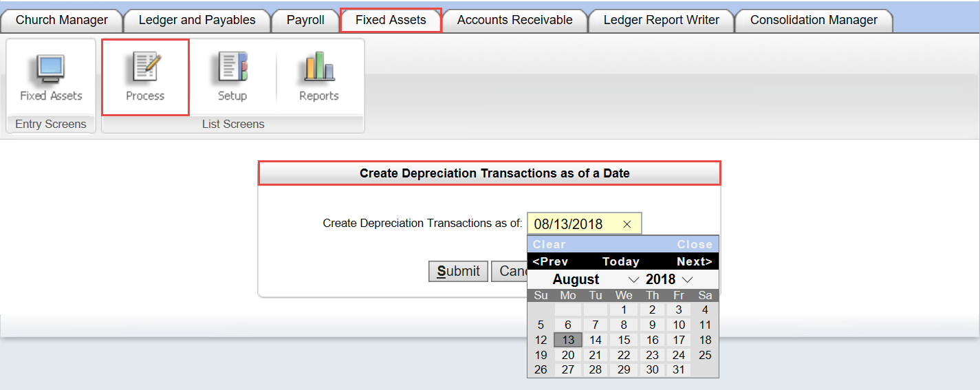
Task: Switch to the Ledger and Payables tab
Action: [x=197, y=20]
